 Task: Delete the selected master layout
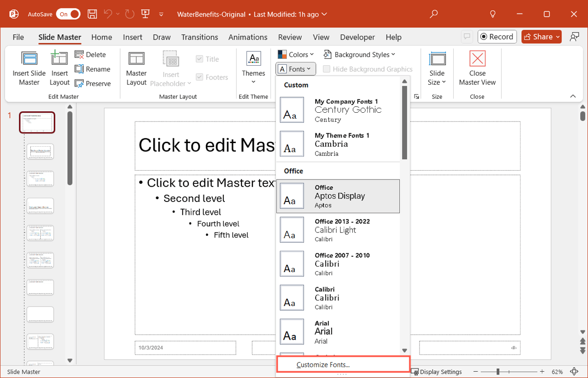pos(91,54)
